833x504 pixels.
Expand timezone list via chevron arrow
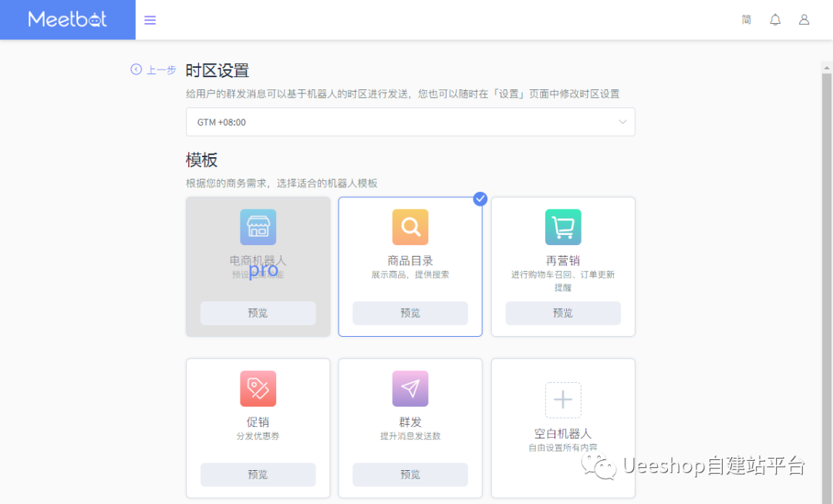click(x=622, y=122)
